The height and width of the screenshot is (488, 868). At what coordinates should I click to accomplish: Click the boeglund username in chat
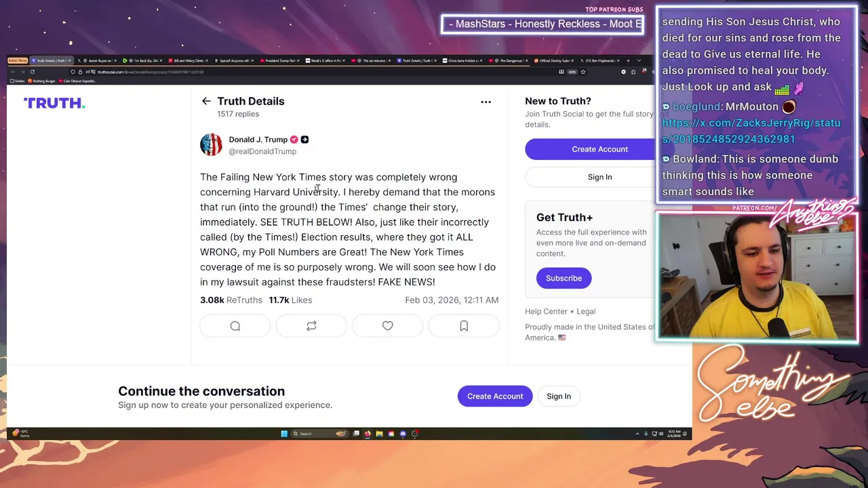(x=696, y=106)
